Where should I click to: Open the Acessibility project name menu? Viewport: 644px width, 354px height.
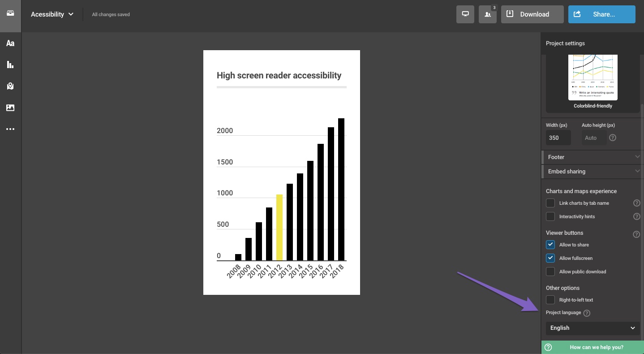click(x=52, y=14)
